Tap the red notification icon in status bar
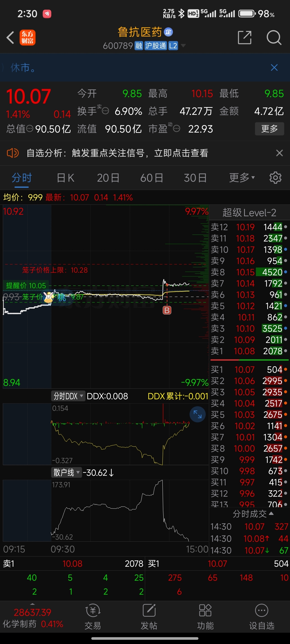Image resolution: width=290 pixels, height=644 pixels. 47,14
